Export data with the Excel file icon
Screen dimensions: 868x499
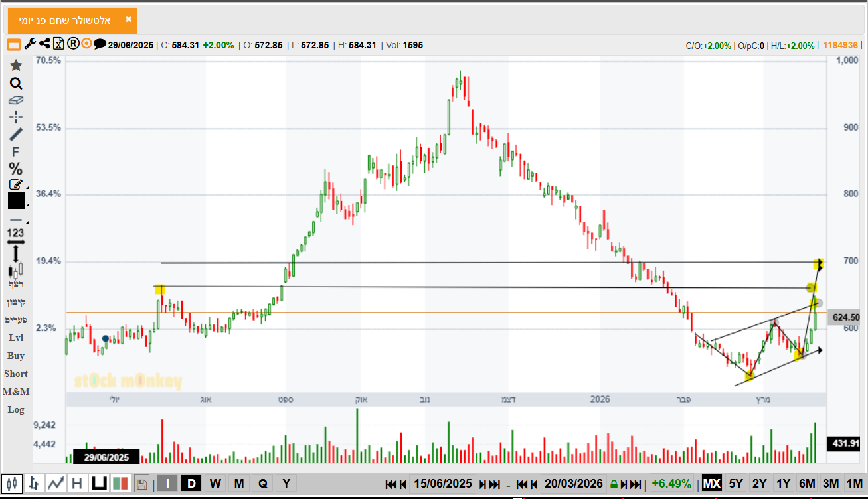[58, 44]
